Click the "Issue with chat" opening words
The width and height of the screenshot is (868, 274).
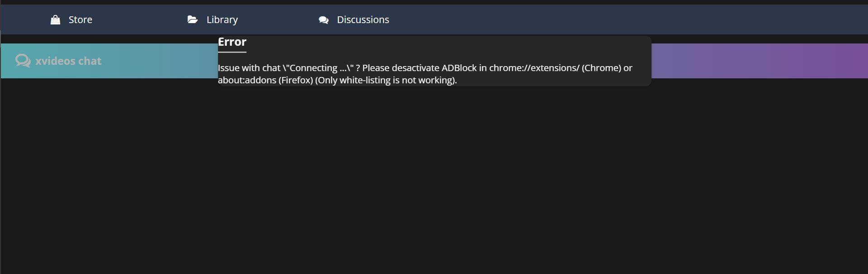[249, 68]
